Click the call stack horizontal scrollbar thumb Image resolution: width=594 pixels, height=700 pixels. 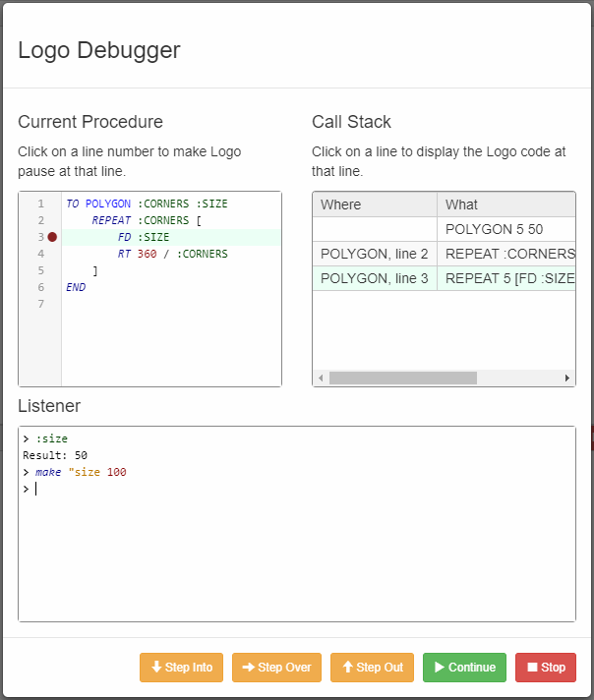pyautogui.click(x=402, y=378)
